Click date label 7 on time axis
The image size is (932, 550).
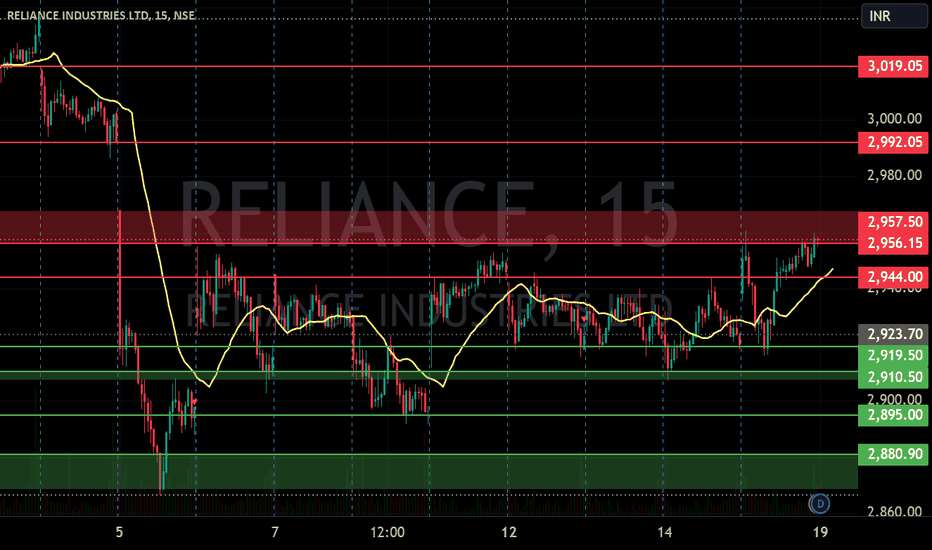pos(275,532)
